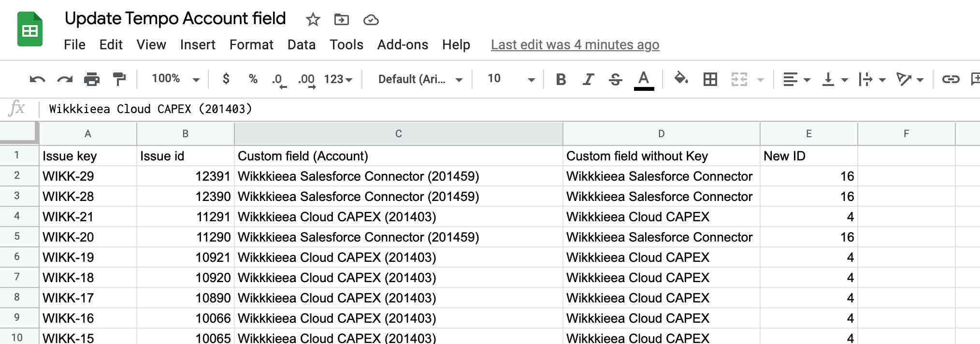Click the Undo icon
This screenshot has height=344, width=980.
(36, 79)
